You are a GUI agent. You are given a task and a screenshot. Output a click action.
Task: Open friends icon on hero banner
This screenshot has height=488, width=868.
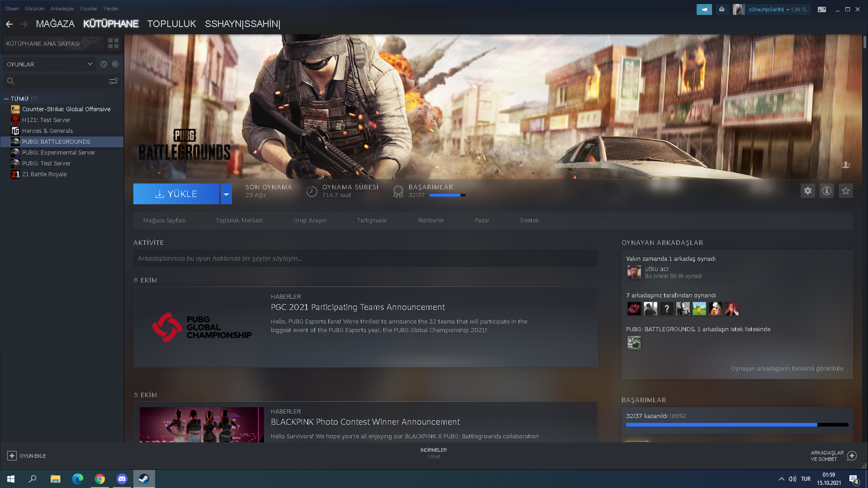point(846,165)
